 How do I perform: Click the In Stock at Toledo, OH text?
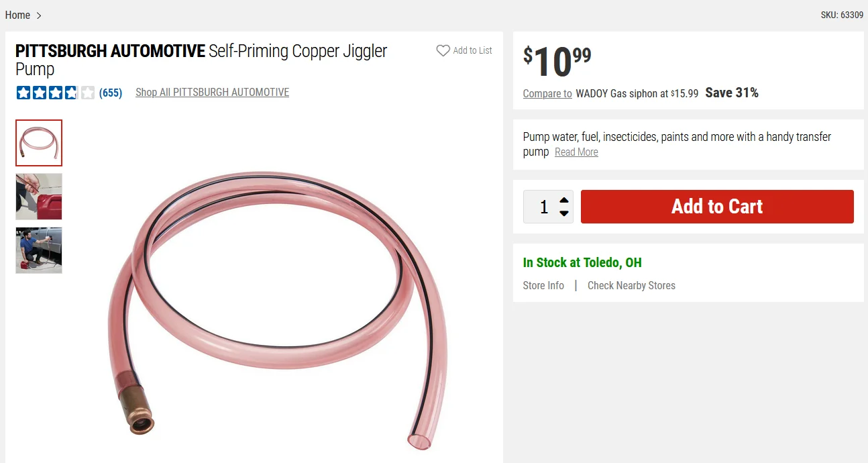[582, 262]
